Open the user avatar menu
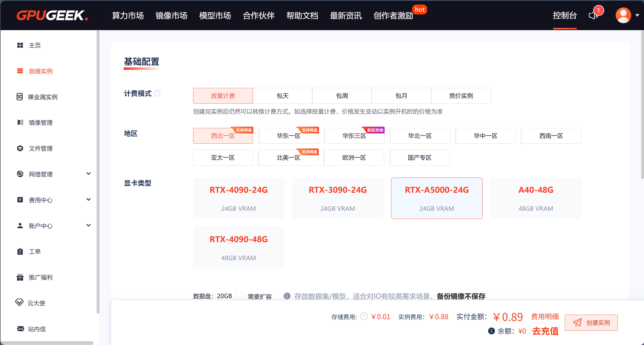 click(x=623, y=15)
